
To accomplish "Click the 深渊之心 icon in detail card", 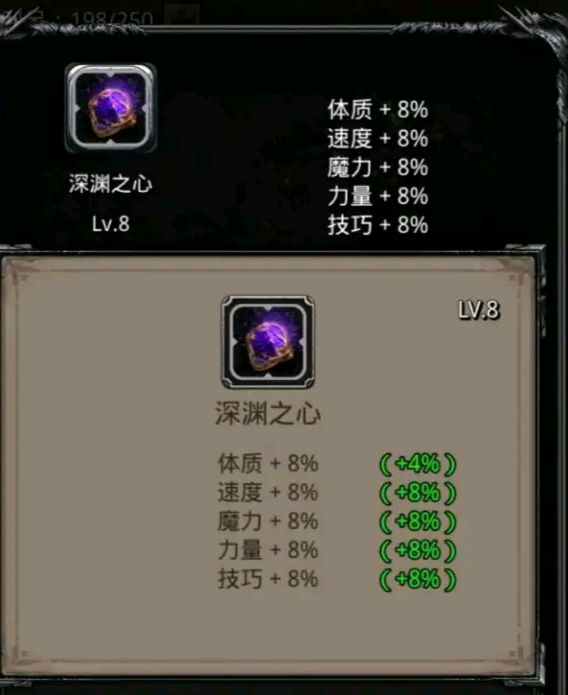I will click(268, 342).
